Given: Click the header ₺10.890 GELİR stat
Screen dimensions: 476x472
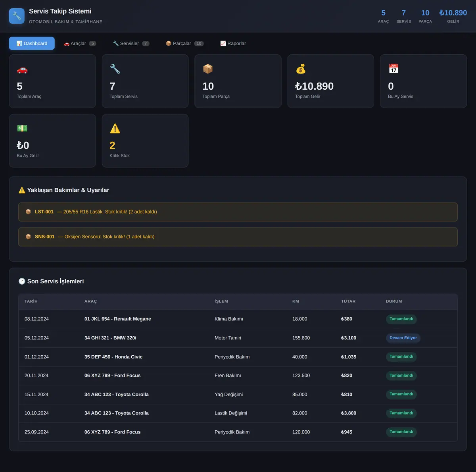Looking at the screenshot, I should coord(453,16).
